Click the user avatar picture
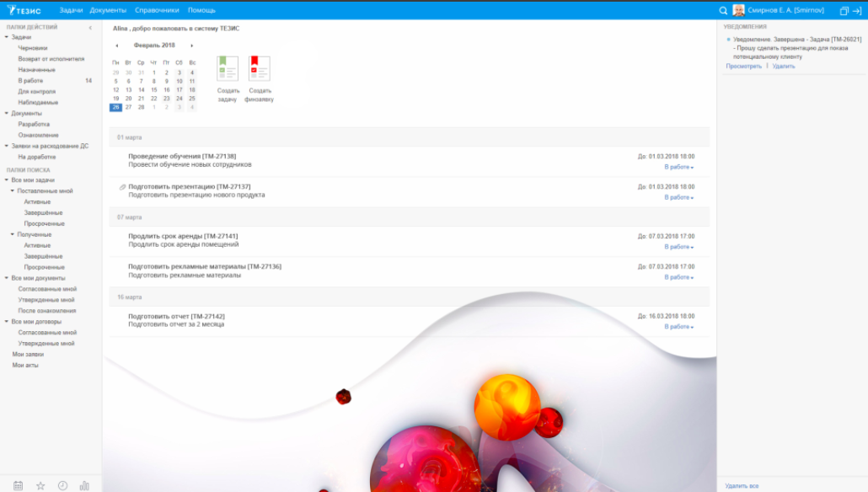This screenshot has width=868, height=492. [x=738, y=10]
